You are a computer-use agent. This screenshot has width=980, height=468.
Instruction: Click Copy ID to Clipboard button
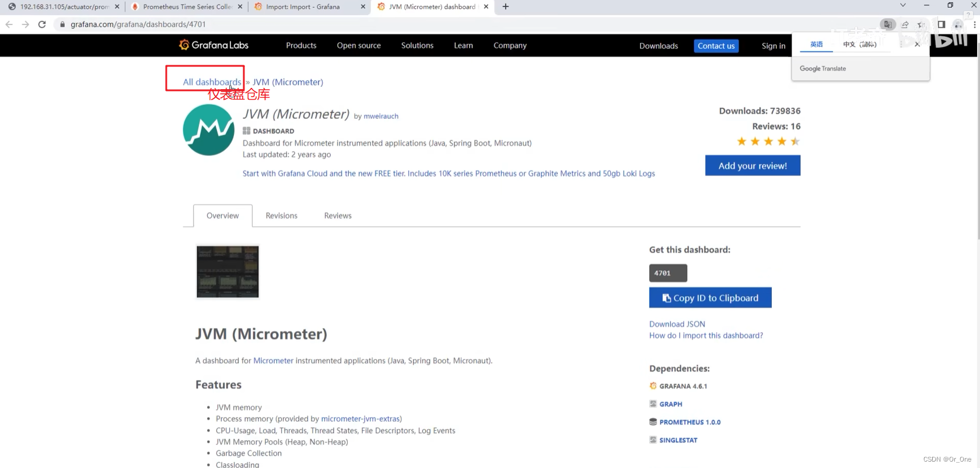click(710, 298)
